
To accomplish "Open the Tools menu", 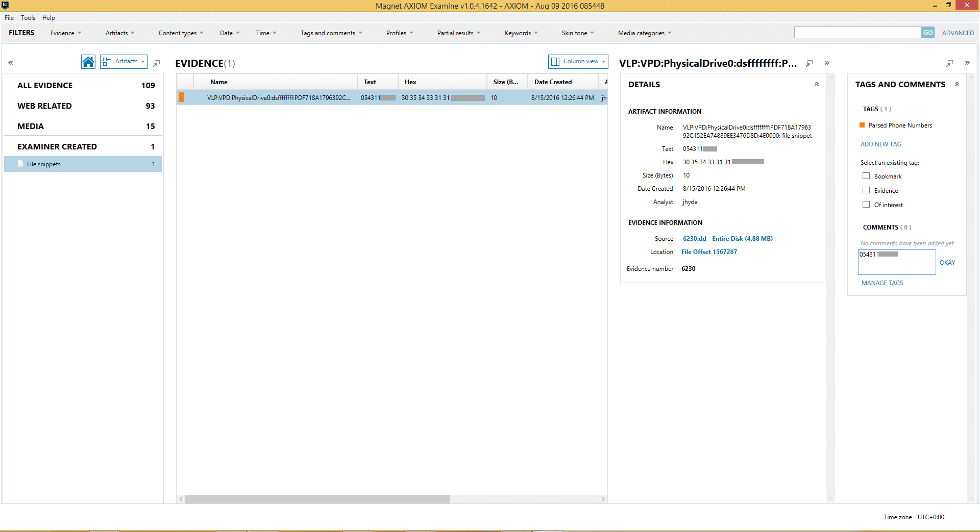I will click(x=28, y=18).
